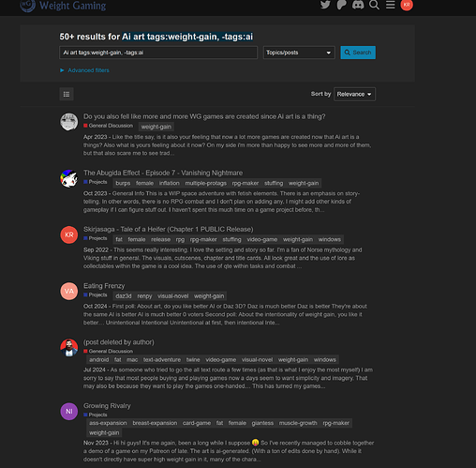
Task: Open the Patreon icon in header
Action: click(x=341, y=5)
